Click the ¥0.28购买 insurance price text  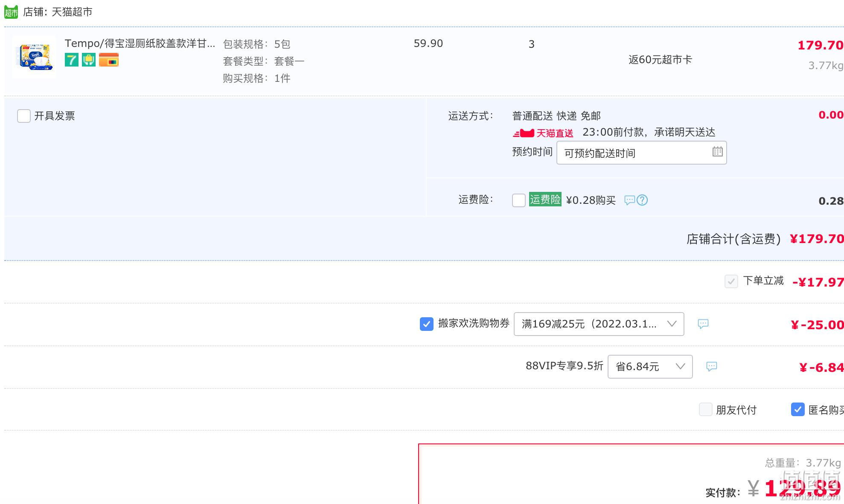pos(591,200)
